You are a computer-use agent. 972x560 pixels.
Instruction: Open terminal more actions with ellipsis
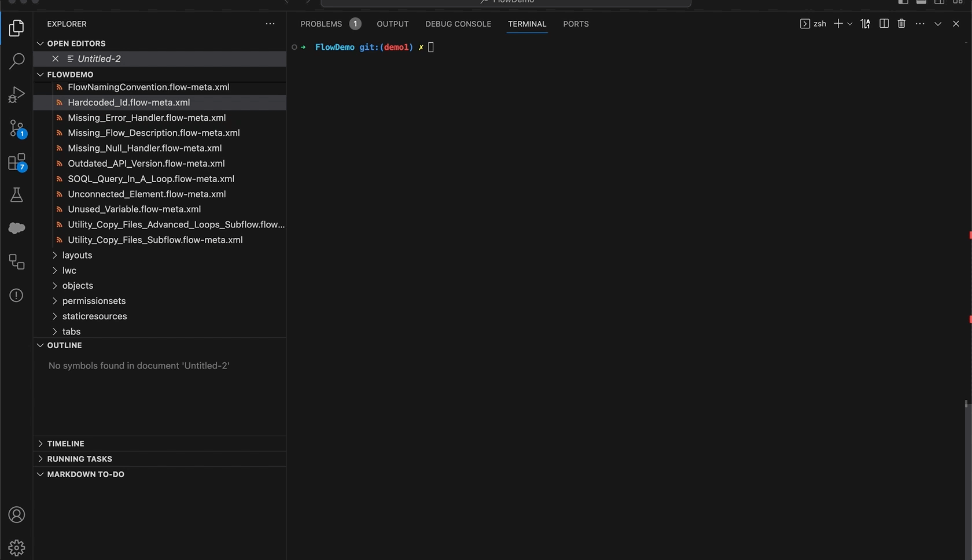click(919, 24)
